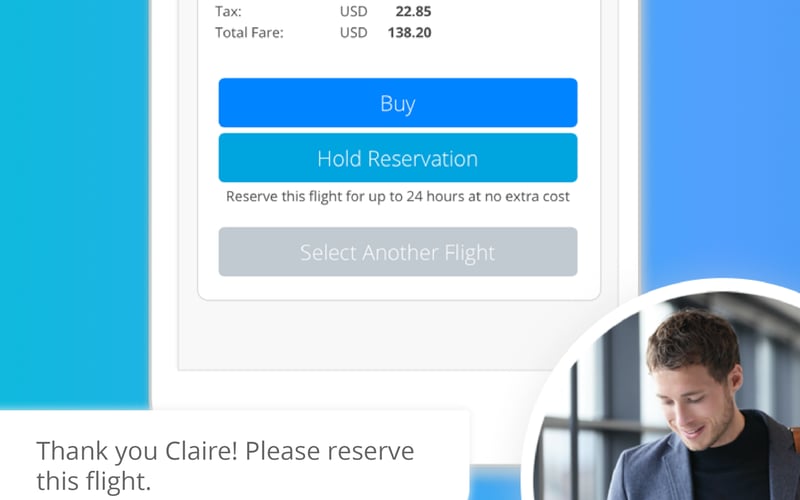
Task: Choose Select Another Flight button
Action: pos(398,252)
